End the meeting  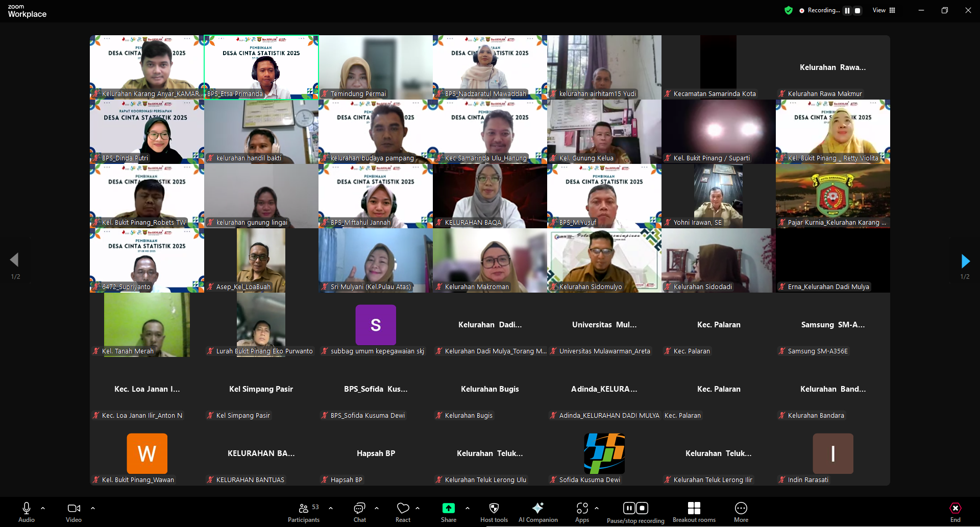(955, 512)
